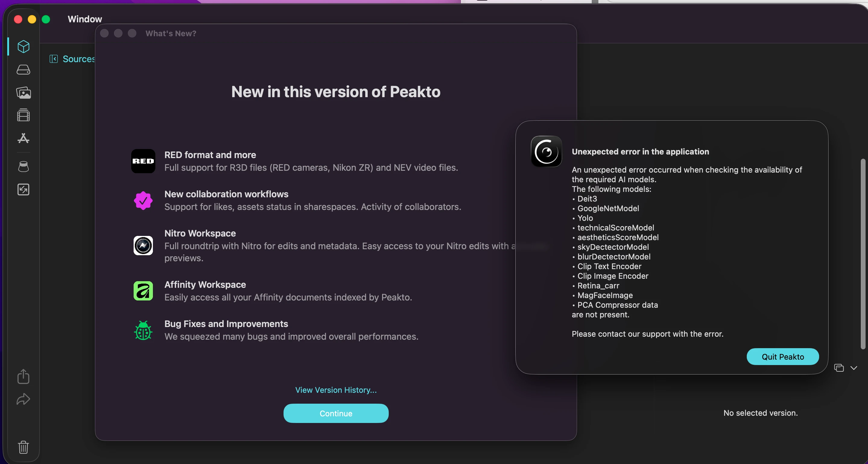The height and width of the screenshot is (464, 868).
Task: Click the share upload icon in sidebar
Action: (23, 377)
